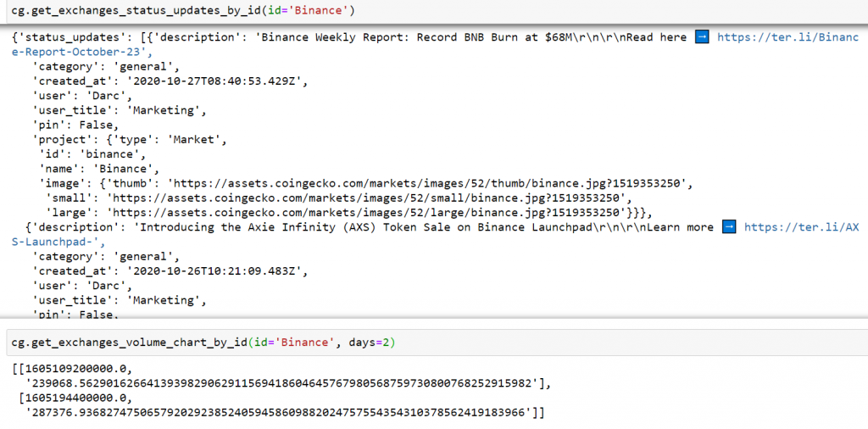Click the timestamp 1605109200000.0

[75, 368]
